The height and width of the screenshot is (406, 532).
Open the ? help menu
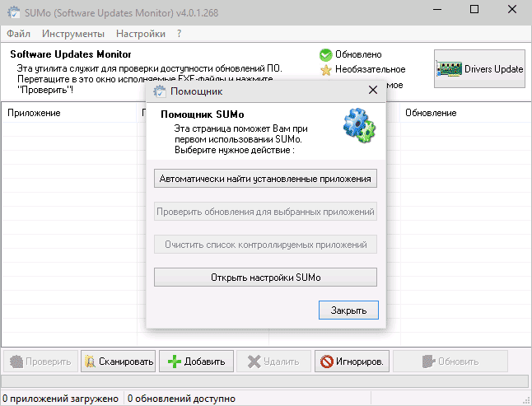tap(179, 34)
